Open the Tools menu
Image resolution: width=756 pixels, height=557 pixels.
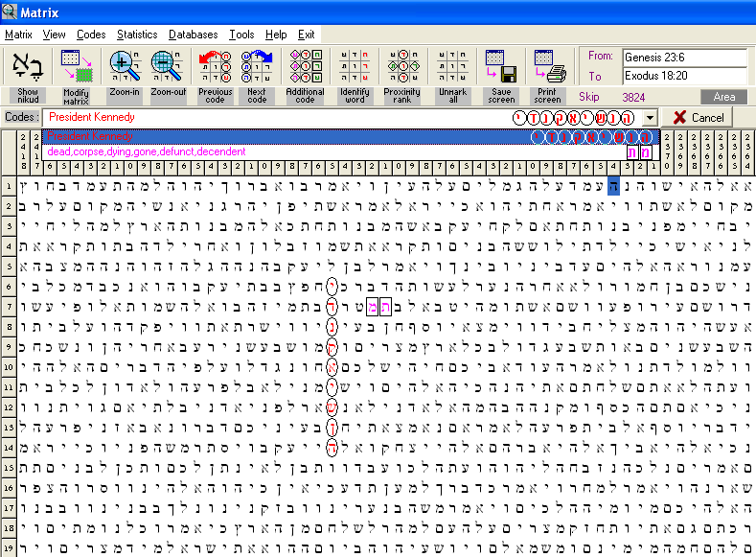pyautogui.click(x=241, y=35)
